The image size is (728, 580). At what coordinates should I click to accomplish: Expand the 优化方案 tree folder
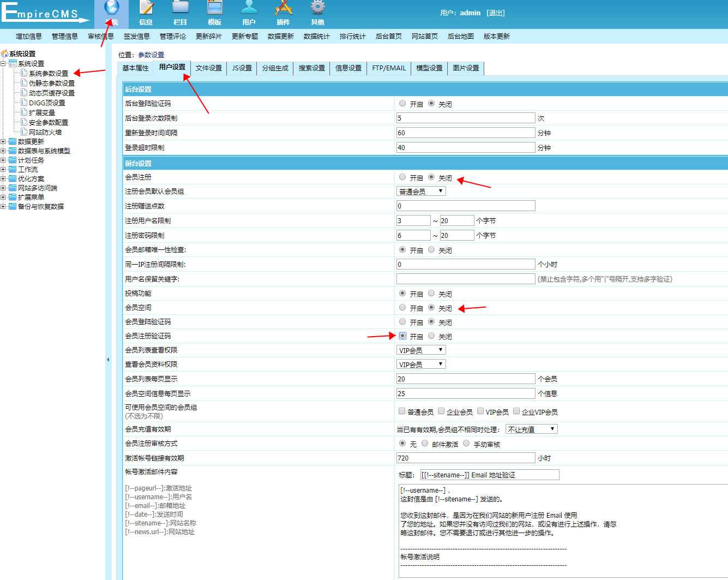[x=3, y=179]
